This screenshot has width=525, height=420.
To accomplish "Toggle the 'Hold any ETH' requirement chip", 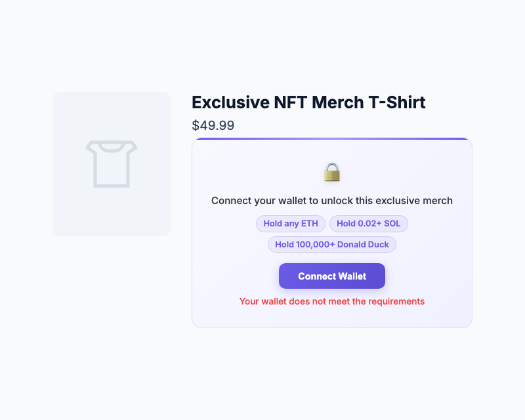I will point(291,223).
